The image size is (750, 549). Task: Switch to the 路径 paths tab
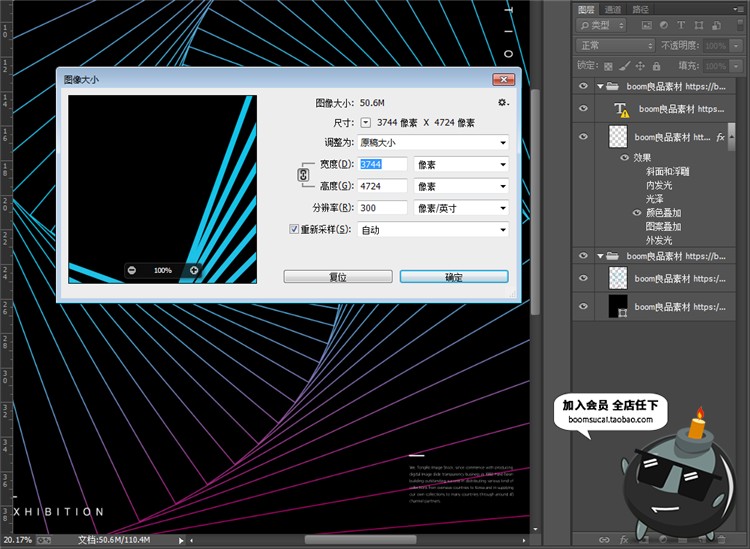pos(640,9)
